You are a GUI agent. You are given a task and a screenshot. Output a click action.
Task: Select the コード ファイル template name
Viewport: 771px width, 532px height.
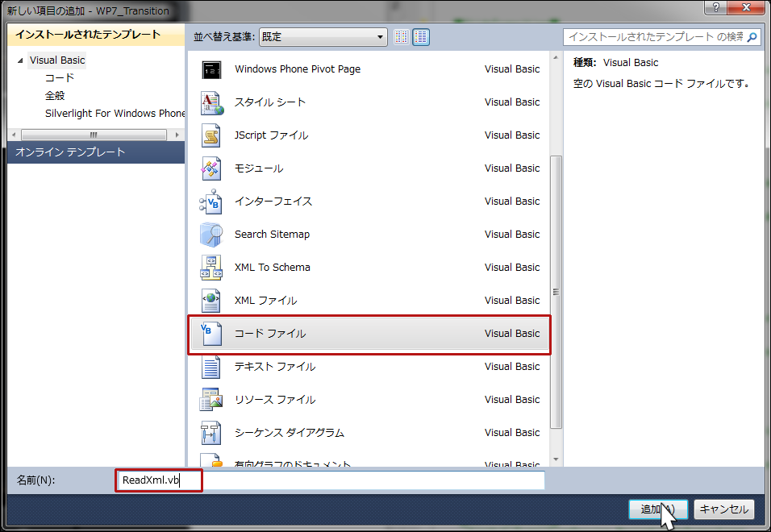[x=270, y=334]
